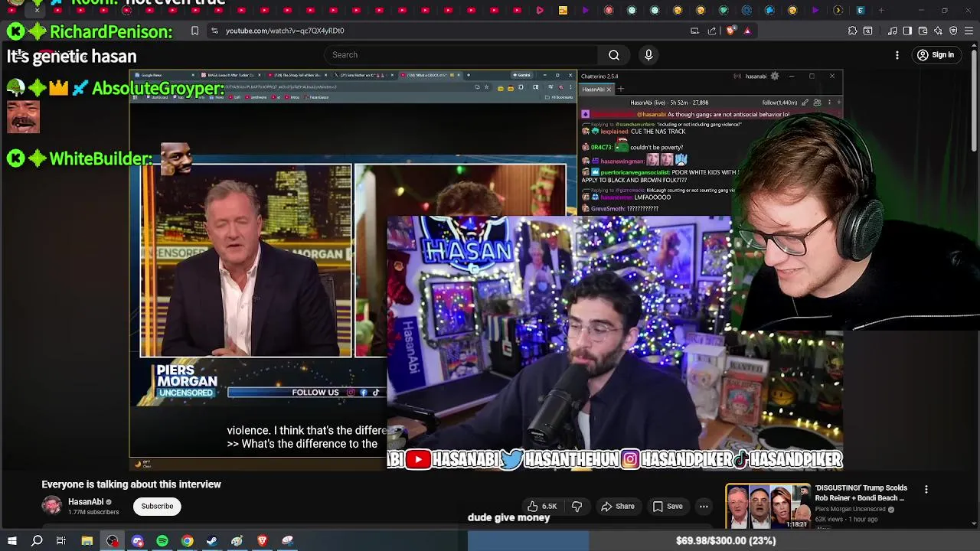The image size is (980, 551).
Task: Toggle the browser sidebar panel icon
Action: [x=907, y=31]
